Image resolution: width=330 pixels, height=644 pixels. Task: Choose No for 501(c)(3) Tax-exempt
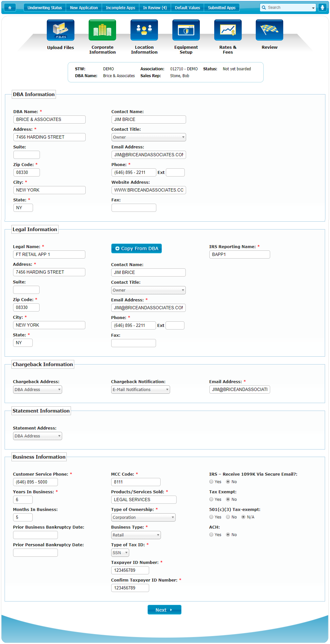[228, 517]
